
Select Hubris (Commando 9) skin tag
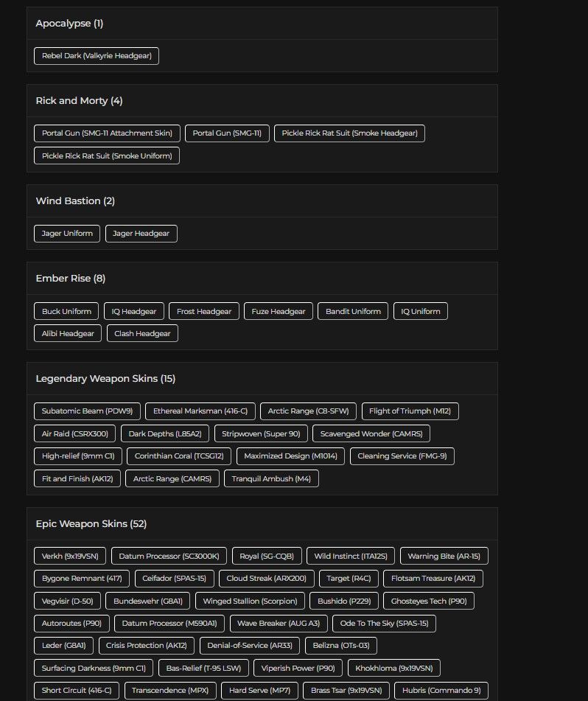coord(441,690)
